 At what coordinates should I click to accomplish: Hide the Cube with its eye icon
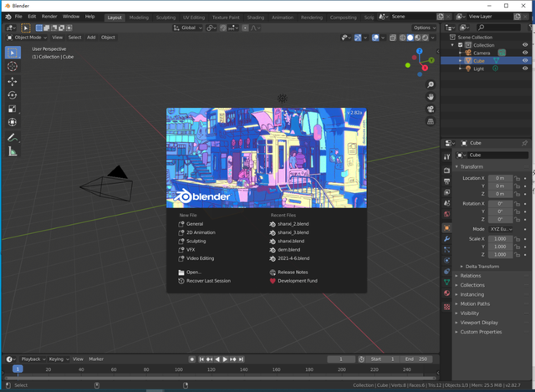click(x=526, y=61)
